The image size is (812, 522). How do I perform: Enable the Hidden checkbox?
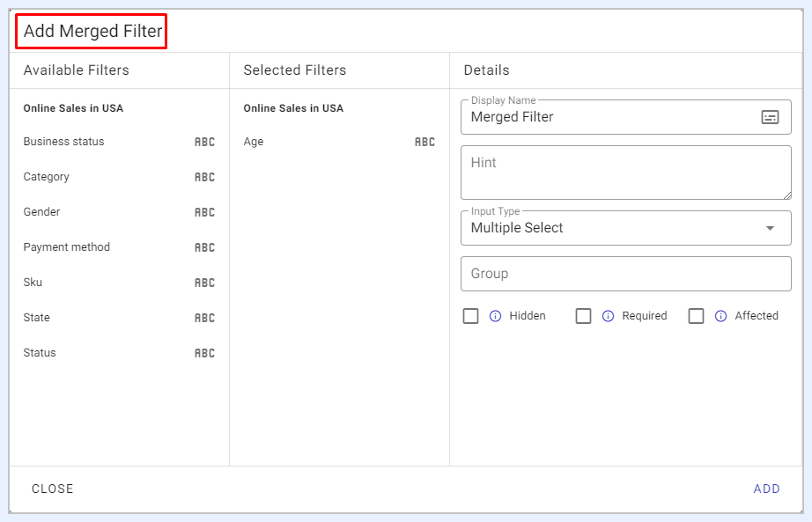471,316
